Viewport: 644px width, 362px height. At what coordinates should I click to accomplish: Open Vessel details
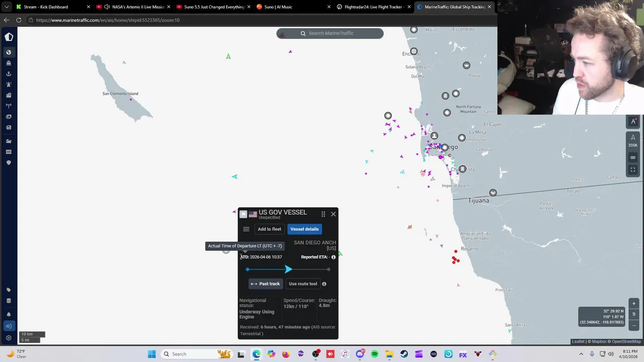tap(304, 229)
